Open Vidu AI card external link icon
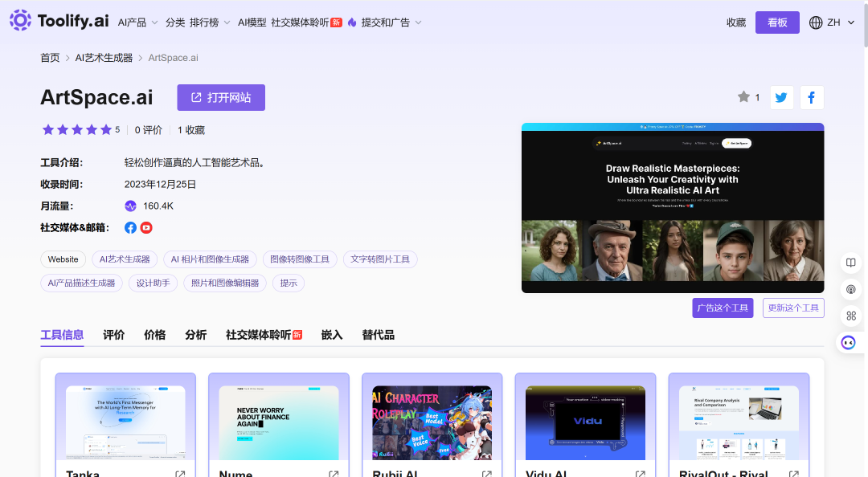The height and width of the screenshot is (477, 868). 640,475
